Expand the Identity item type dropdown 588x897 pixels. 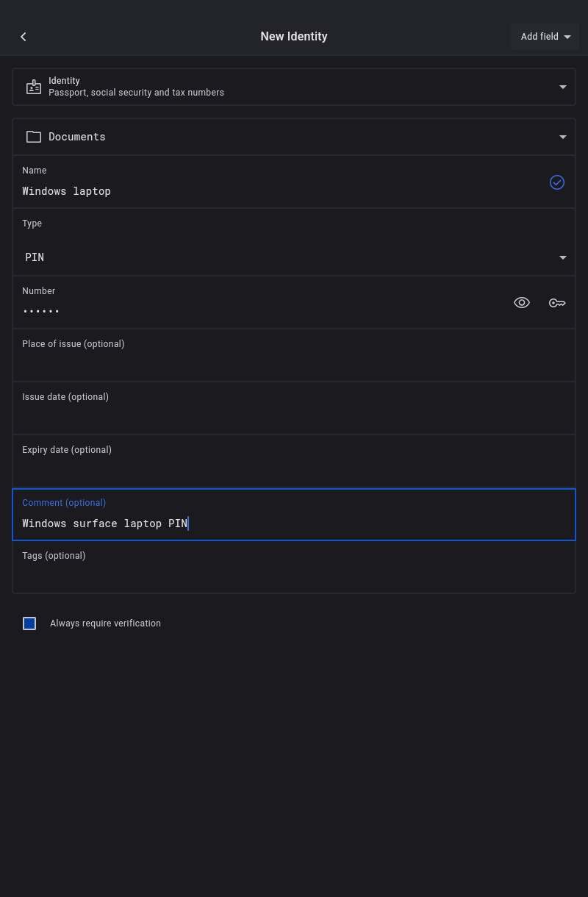(563, 87)
